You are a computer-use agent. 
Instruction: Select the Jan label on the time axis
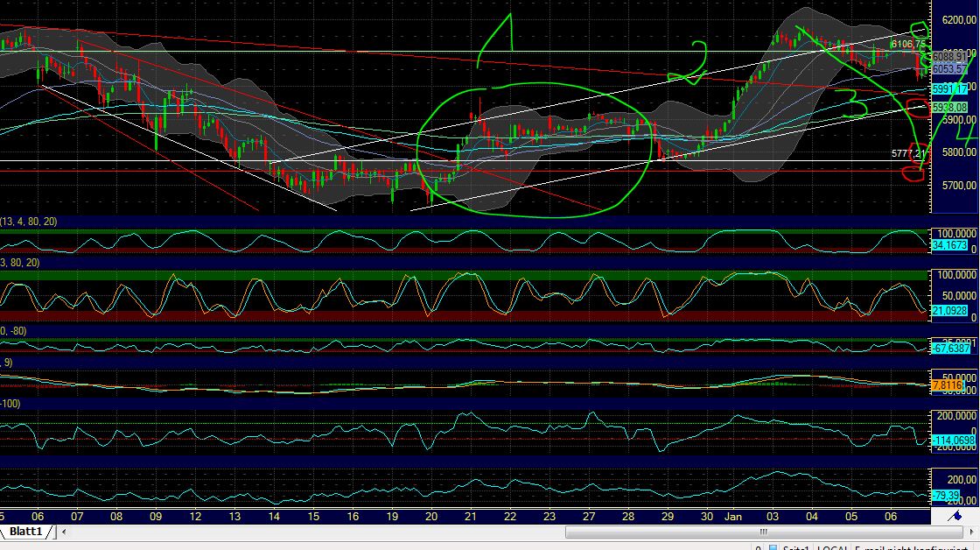(x=733, y=517)
